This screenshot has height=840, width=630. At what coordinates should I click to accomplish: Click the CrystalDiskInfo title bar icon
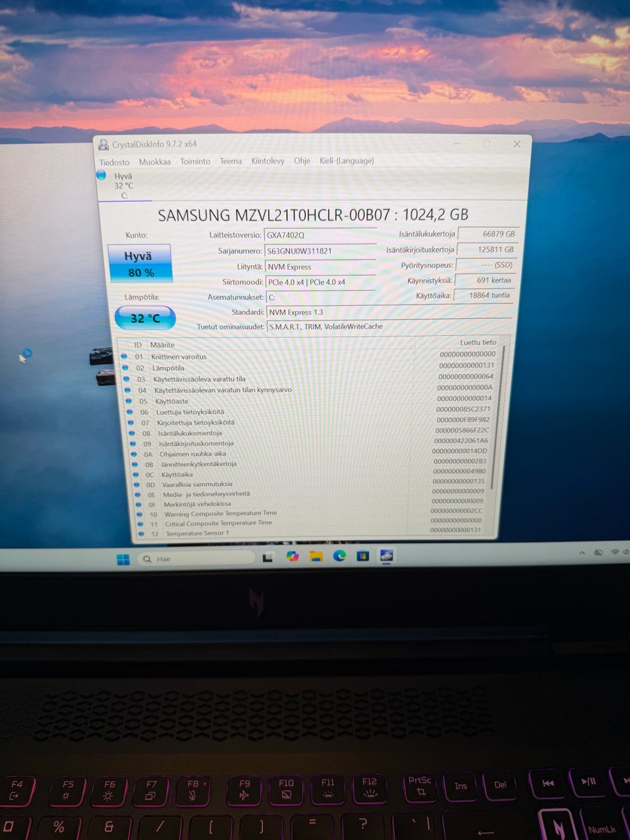(x=103, y=144)
